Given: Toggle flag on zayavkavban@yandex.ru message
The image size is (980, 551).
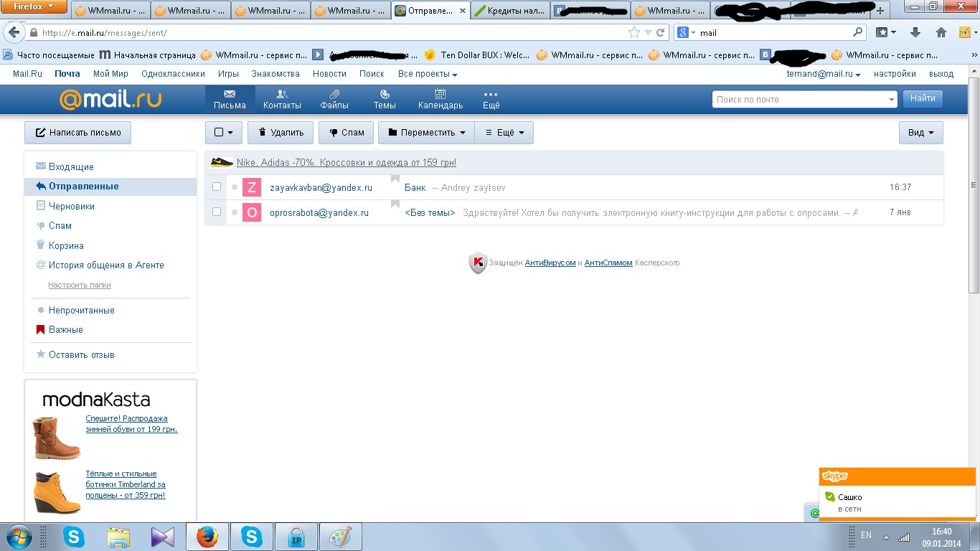Looking at the screenshot, I should (x=395, y=179).
